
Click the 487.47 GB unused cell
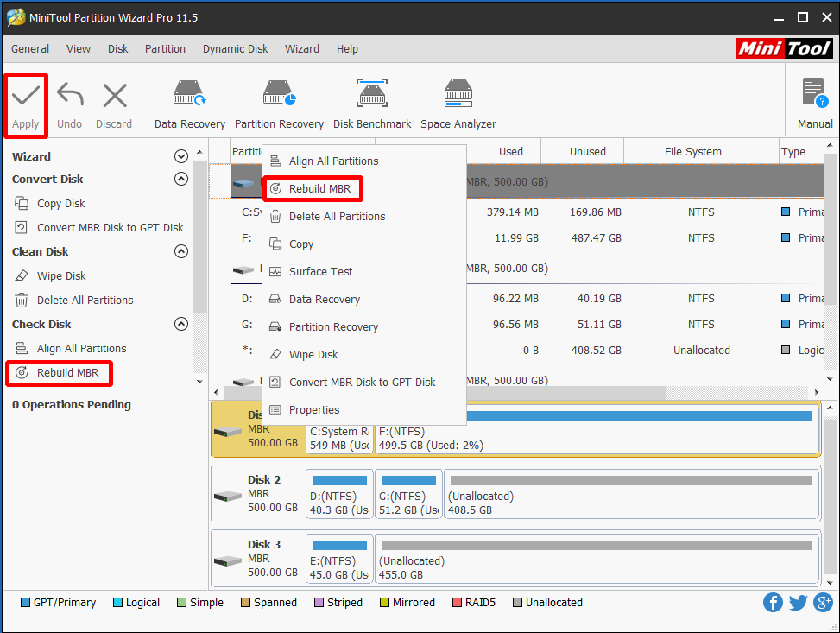point(597,238)
